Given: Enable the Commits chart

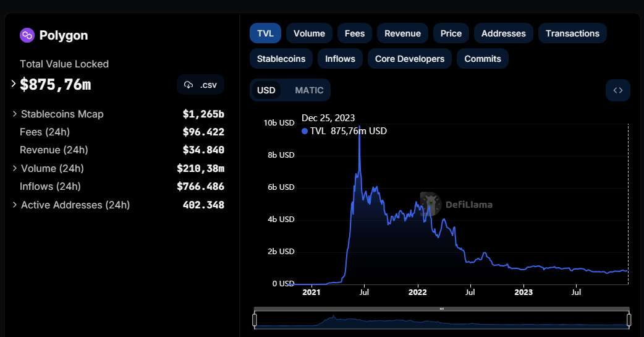Looking at the screenshot, I should tap(483, 59).
